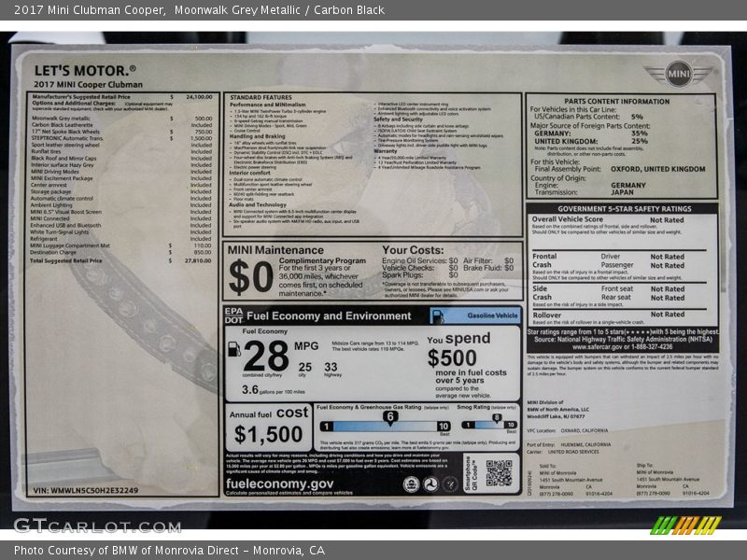Click the $0 MINI Maintenance amount
The width and height of the screenshot is (747, 560).
coord(250,277)
